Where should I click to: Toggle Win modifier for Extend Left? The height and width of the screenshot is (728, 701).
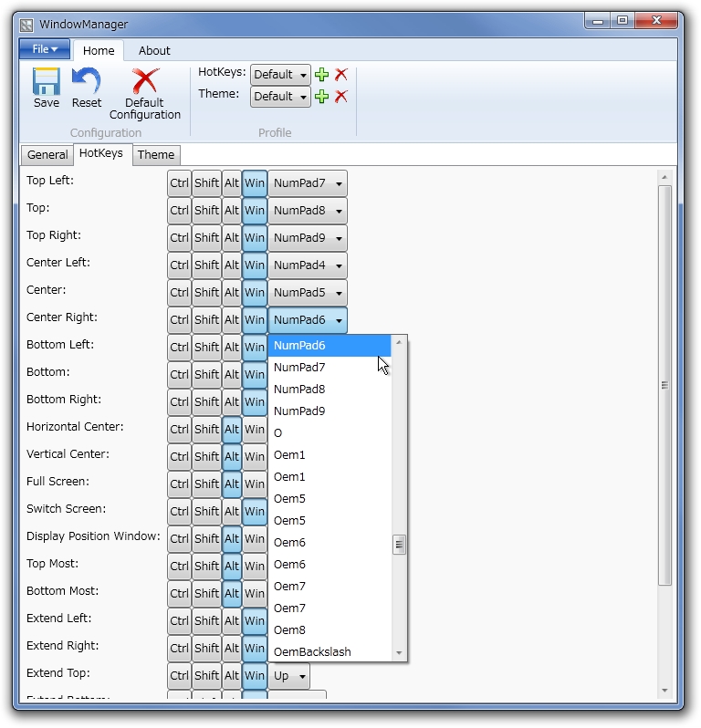click(x=255, y=621)
